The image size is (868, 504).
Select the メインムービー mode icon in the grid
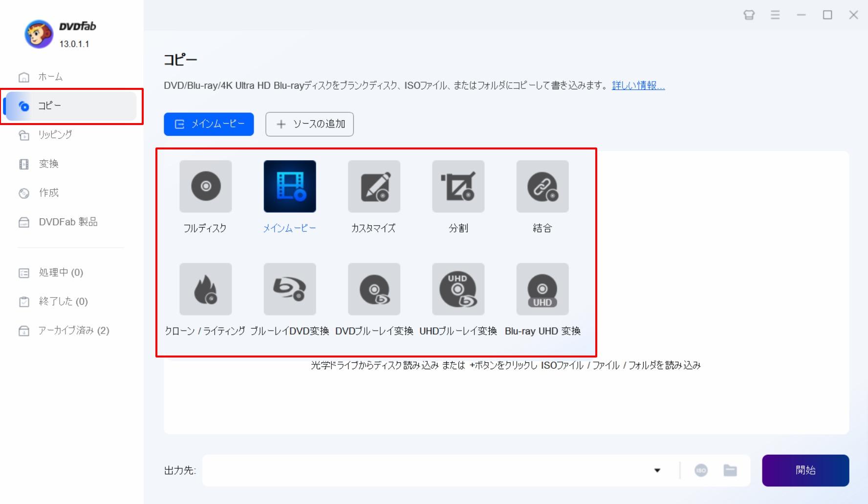(290, 186)
